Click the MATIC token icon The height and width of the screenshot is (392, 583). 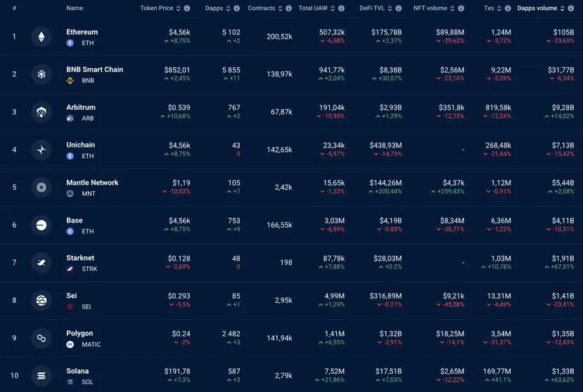click(70, 344)
